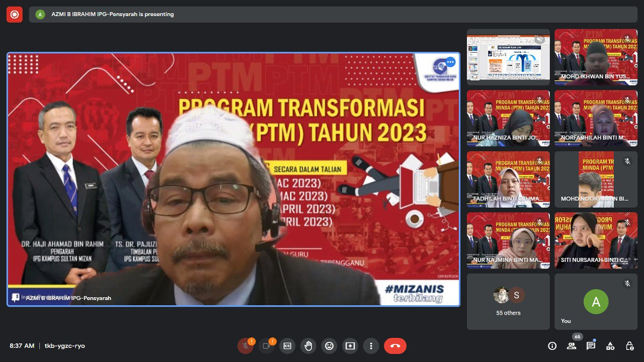Click the Present now button
Image resolution: width=644 pixels, height=362 pixels.
pyautogui.click(x=350, y=346)
